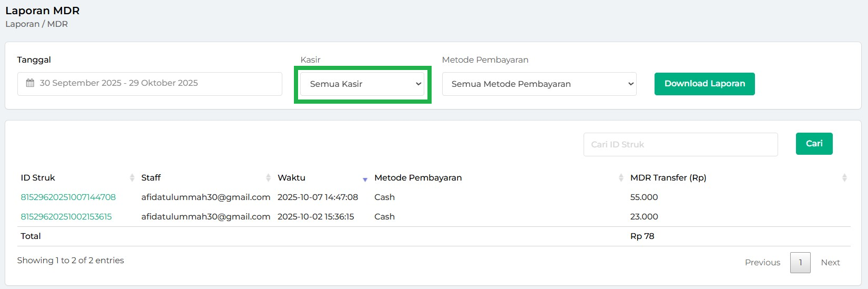Open the Tanggal date range picker
The width and height of the screenshot is (868, 289).
click(150, 84)
